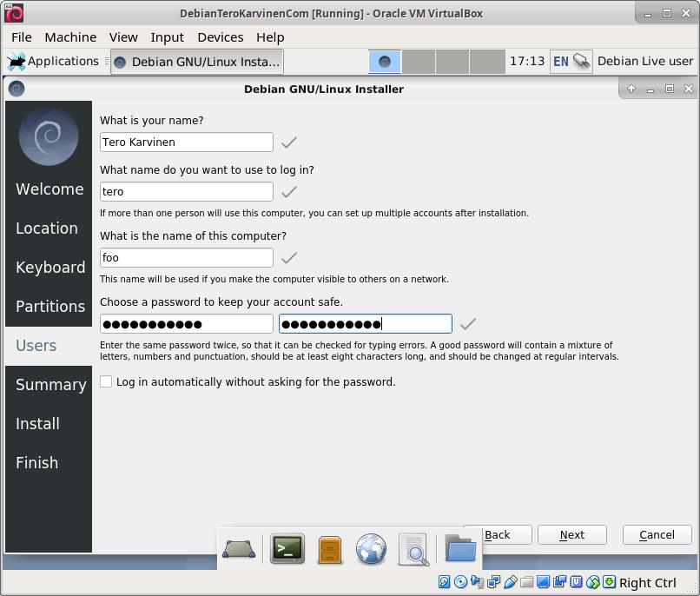Click the application finder magnifier icon
The height and width of the screenshot is (596, 700).
point(414,550)
